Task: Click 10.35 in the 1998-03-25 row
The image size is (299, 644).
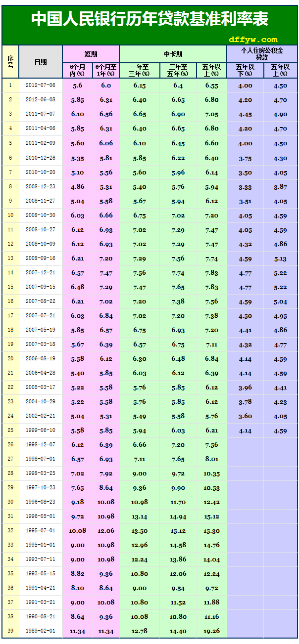Action: click(x=211, y=473)
